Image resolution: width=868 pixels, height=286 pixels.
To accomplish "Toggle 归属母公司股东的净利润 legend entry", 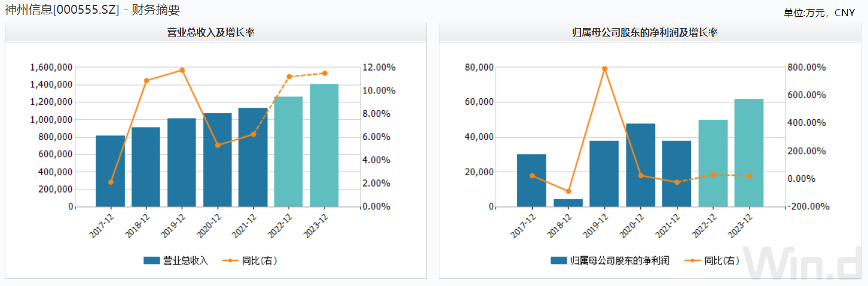I will coord(610,260).
